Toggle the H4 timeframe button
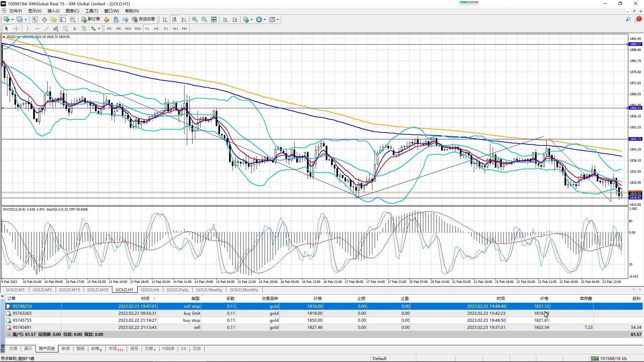 (x=156, y=28)
